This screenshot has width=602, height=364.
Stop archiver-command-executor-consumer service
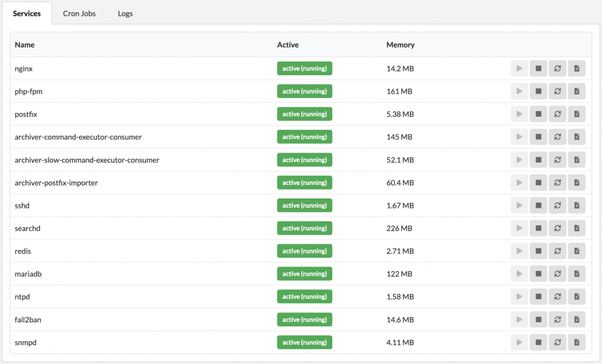tap(539, 137)
